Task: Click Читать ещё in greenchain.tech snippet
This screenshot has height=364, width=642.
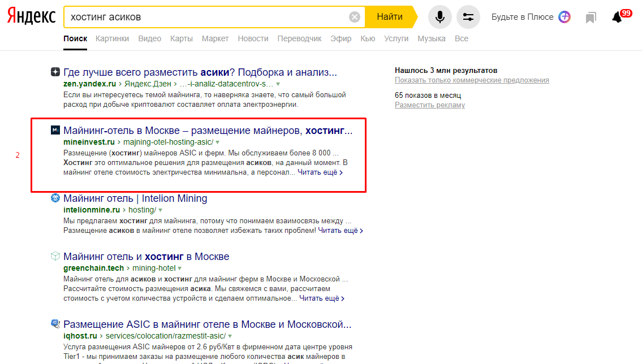Action: [322, 298]
